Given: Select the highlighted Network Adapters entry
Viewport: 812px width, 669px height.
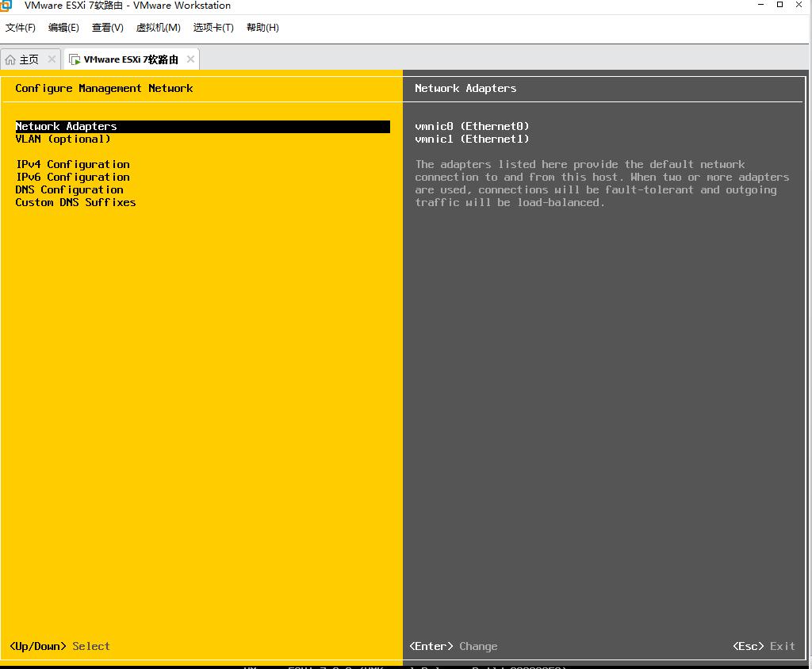Looking at the screenshot, I should (x=67, y=127).
